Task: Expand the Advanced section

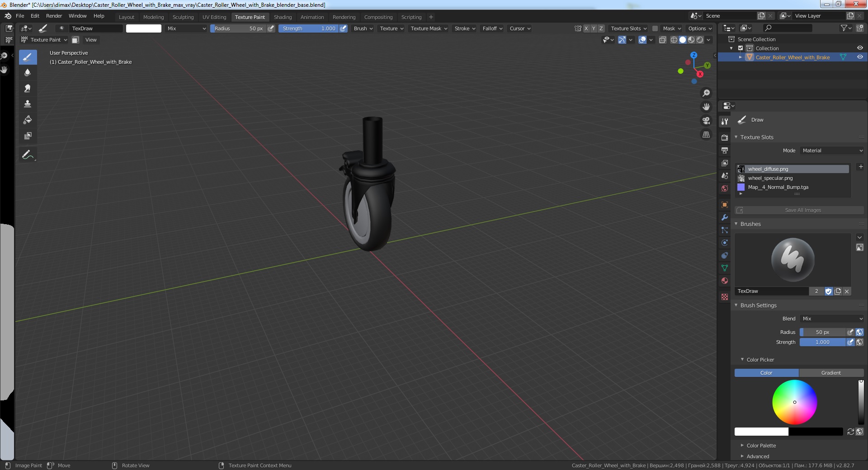Action: (758, 456)
